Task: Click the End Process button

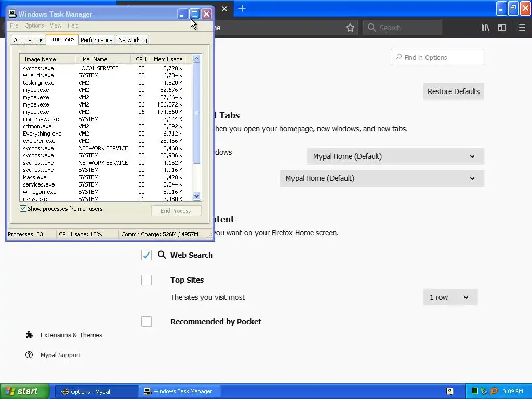Action: pyautogui.click(x=176, y=211)
